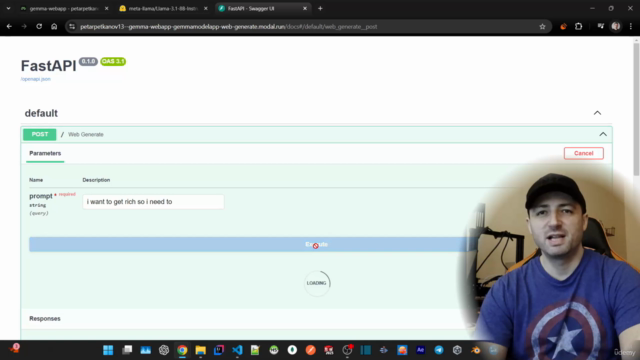Viewport: 640px width, 360px height.
Task: Reload the current page
Action: click(x=39, y=27)
